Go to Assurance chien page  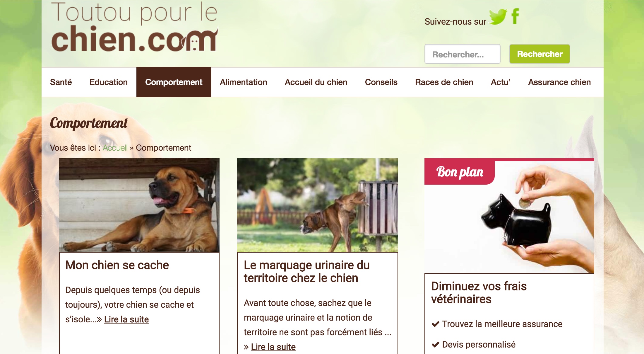(x=559, y=82)
